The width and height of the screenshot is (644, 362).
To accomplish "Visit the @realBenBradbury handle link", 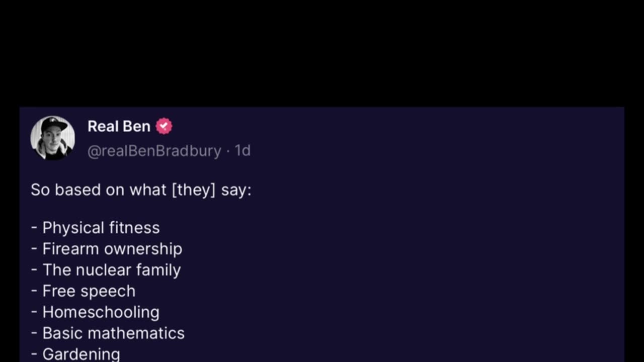I will (x=154, y=151).
